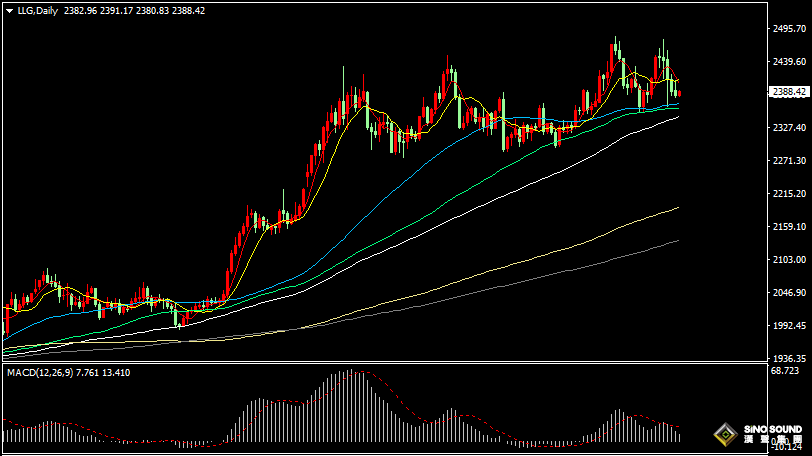Click the OHLC values in chart header
Image resolution: width=812 pixels, height=456 pixels.
(133, 10)
